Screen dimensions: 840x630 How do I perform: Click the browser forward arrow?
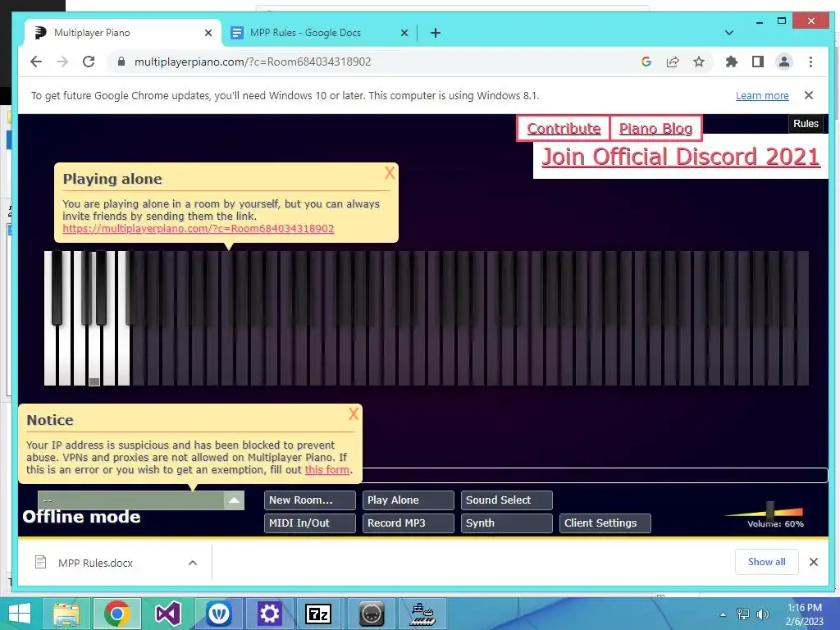pos(62,62)
